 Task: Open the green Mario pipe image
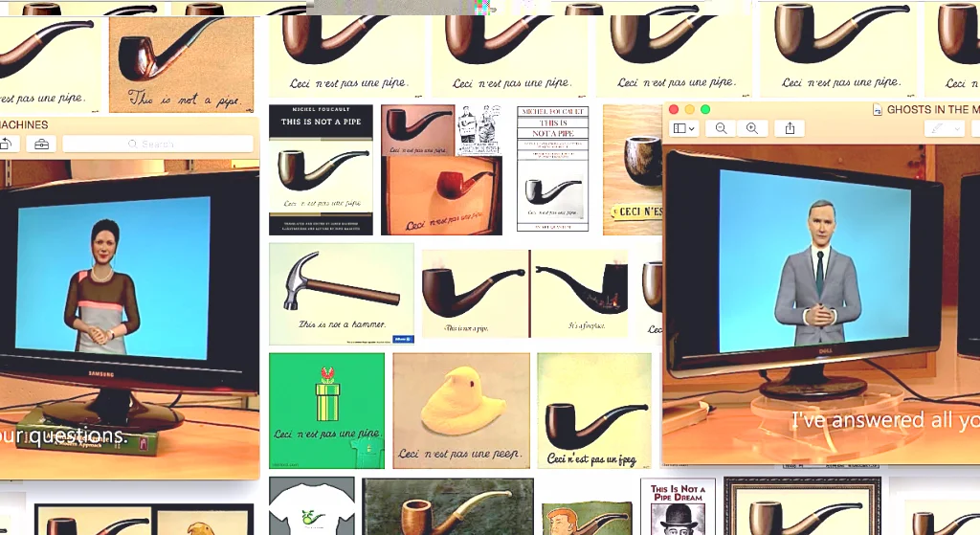[327, 411]
